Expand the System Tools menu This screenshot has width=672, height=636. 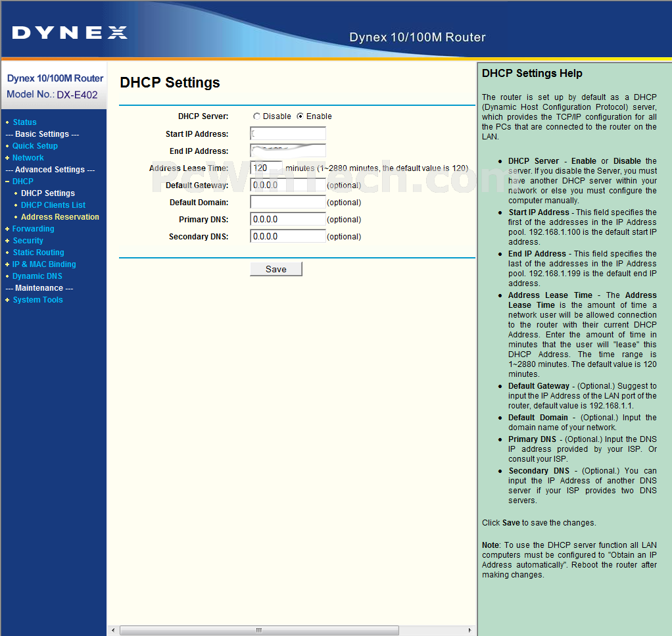[37, 300]
